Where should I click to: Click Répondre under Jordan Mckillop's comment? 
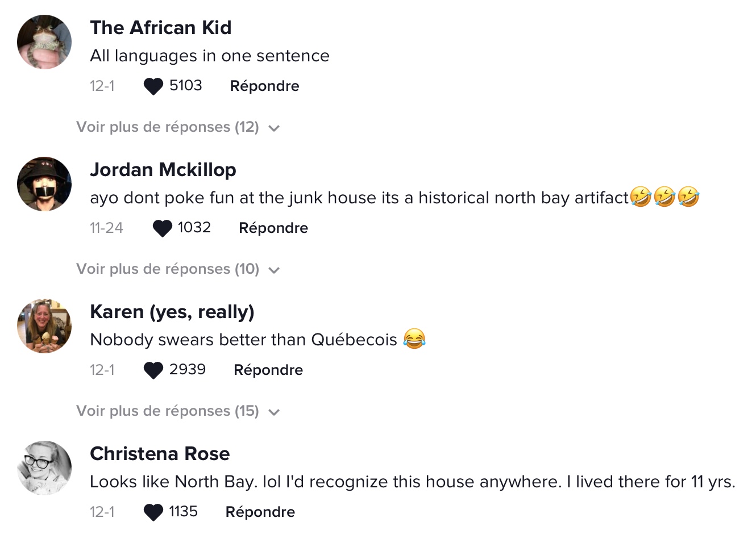click(273, 228)
